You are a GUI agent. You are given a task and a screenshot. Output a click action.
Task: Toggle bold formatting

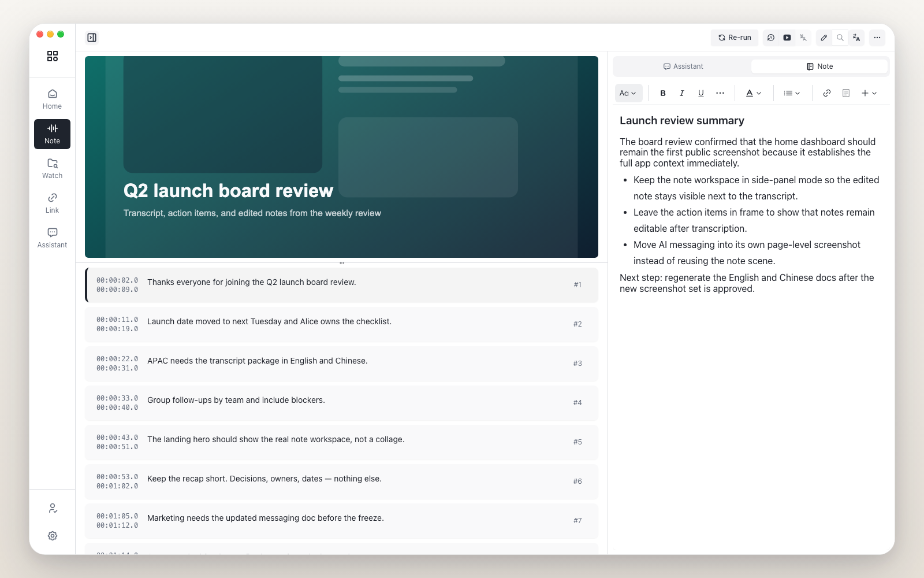[x=663, y=93]
